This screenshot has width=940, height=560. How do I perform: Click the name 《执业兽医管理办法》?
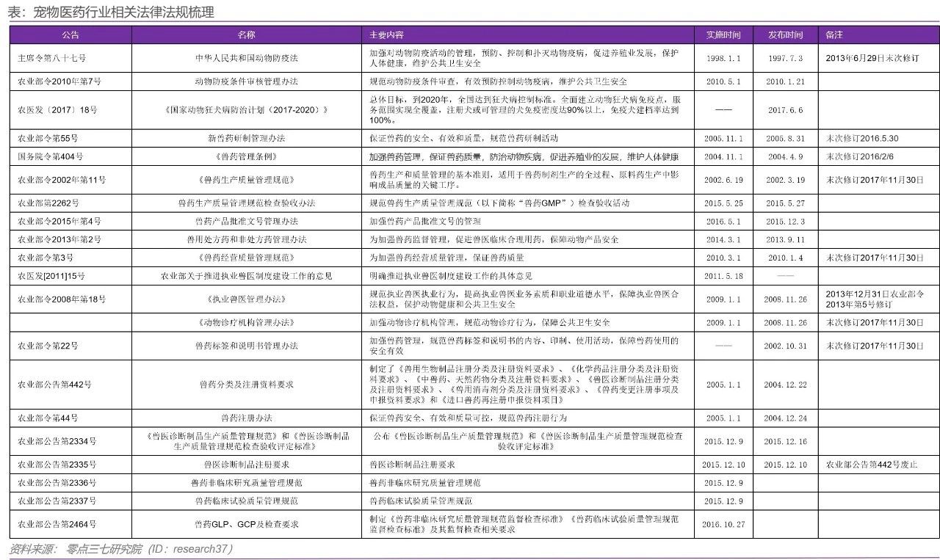click(247, 299)
